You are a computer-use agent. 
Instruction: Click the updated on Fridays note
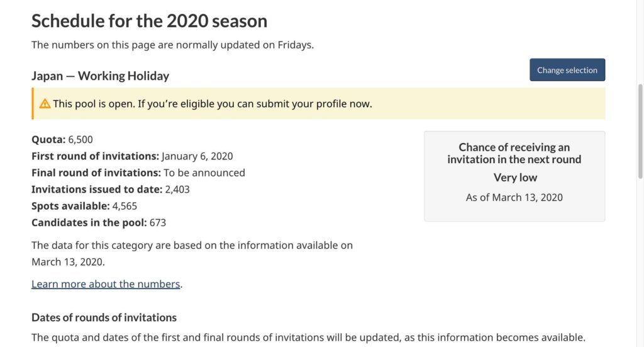(172, 45)
